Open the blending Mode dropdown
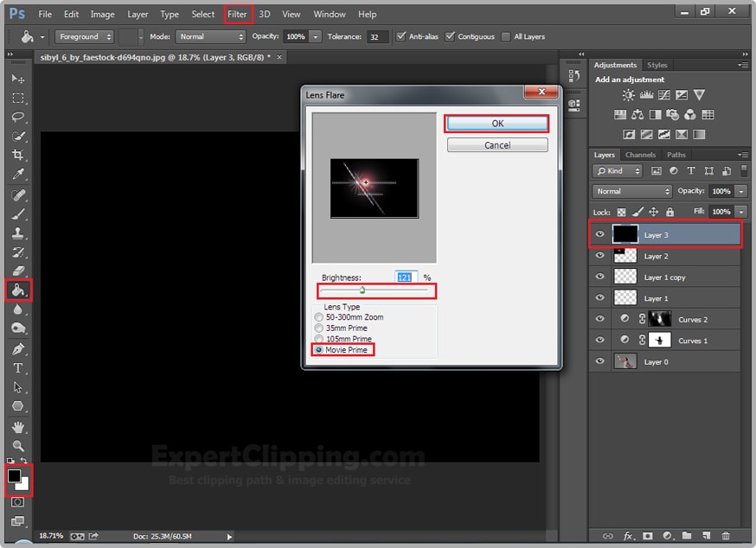Image resolution: width=756 pixels, height=548 pixels. (211, 37)
